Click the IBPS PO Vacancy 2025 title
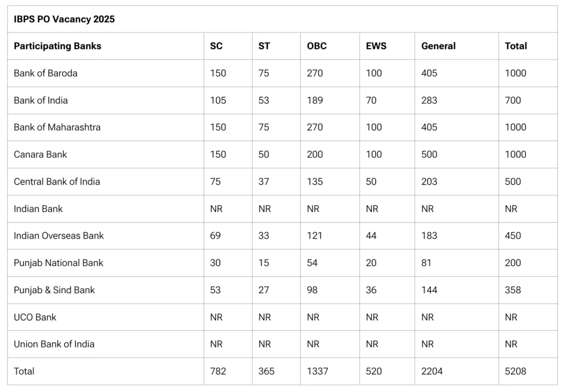The image size is (565, 392). pyautogui.click(x=64, y=19)
